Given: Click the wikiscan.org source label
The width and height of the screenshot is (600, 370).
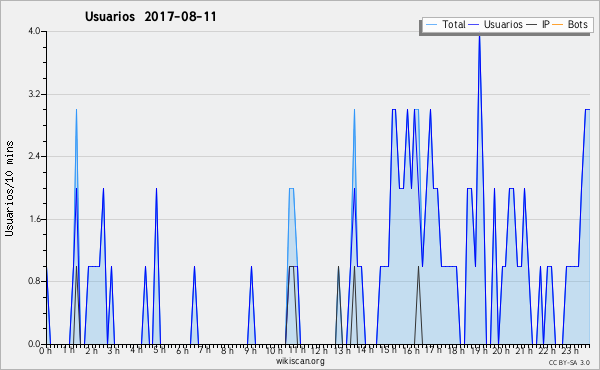Looking at the screenshot, I should tap(300, 361).
